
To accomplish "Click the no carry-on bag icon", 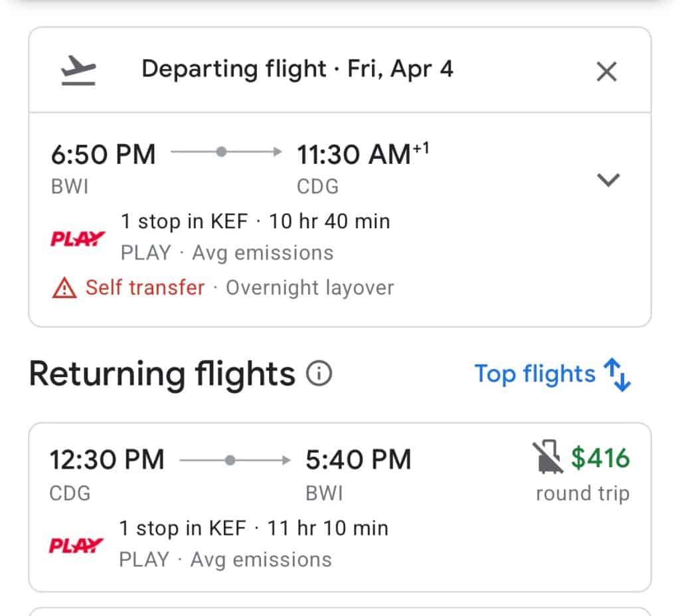I will [547, 459].
